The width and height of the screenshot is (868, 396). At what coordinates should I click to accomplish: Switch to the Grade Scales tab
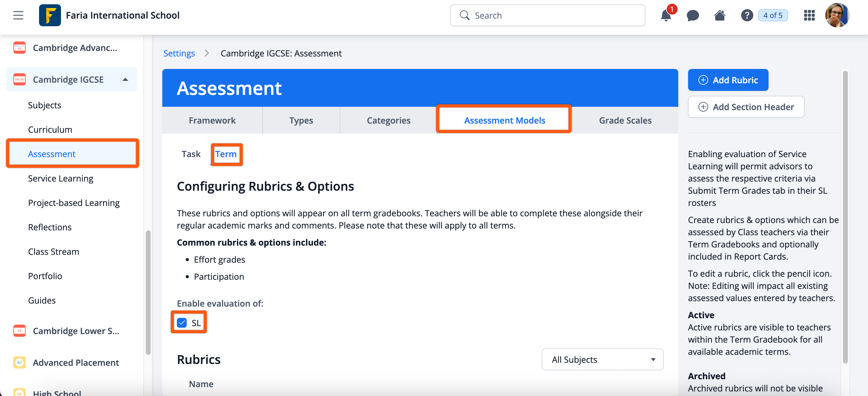(x=625, y=120)
